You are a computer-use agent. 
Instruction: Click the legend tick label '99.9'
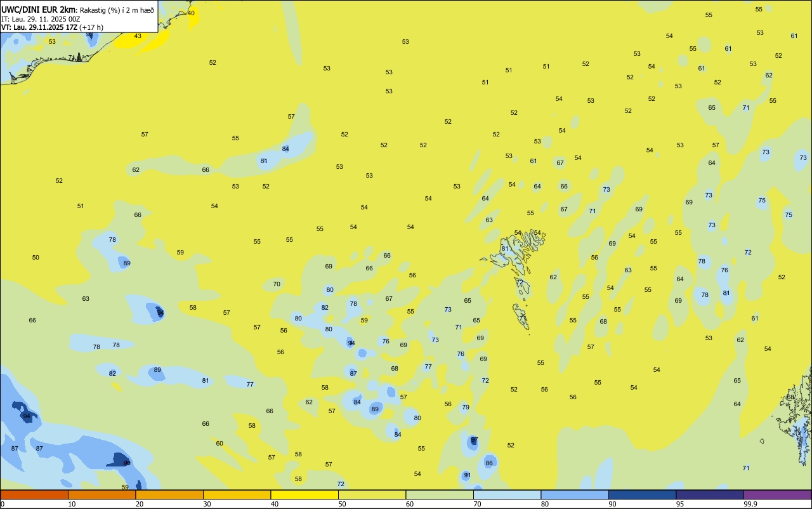(750, 504)
